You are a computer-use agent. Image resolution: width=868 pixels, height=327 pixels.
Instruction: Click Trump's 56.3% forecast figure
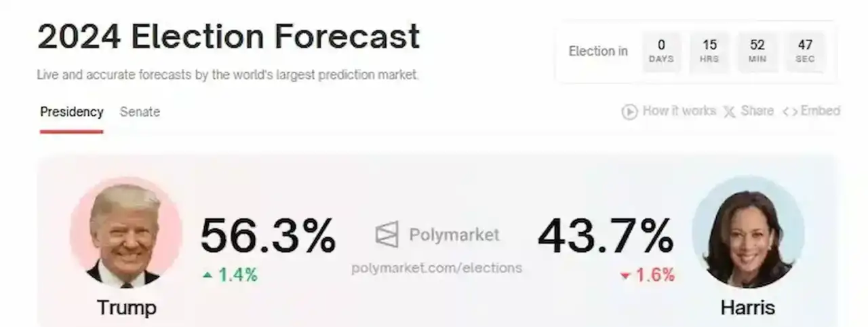click(268, 235)
